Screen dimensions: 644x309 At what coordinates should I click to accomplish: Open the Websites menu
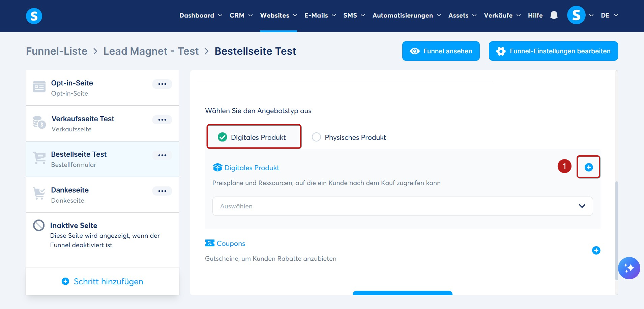(x=279, y=16)
